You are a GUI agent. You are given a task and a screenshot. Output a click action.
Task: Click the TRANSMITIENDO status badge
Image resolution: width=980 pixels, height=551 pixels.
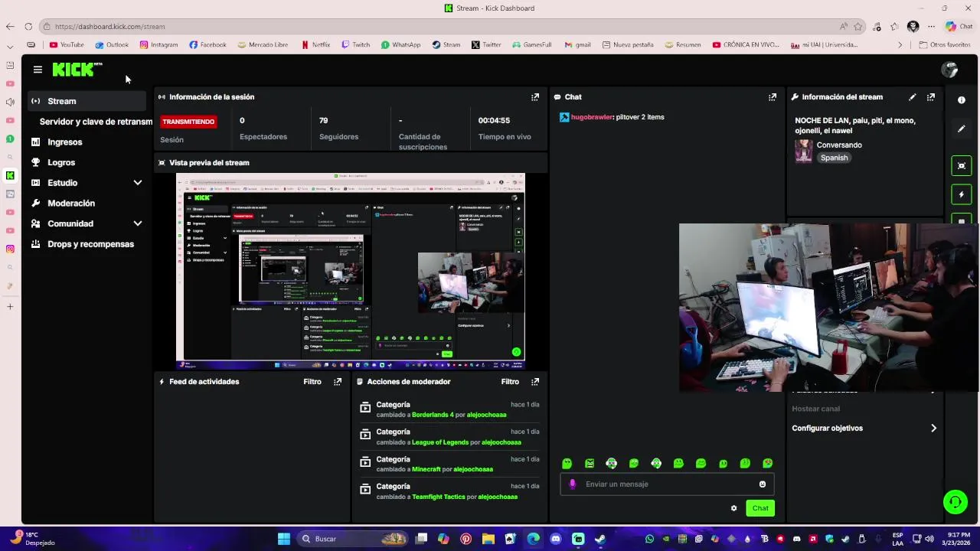pyautogui.click(x=188, y=122)
